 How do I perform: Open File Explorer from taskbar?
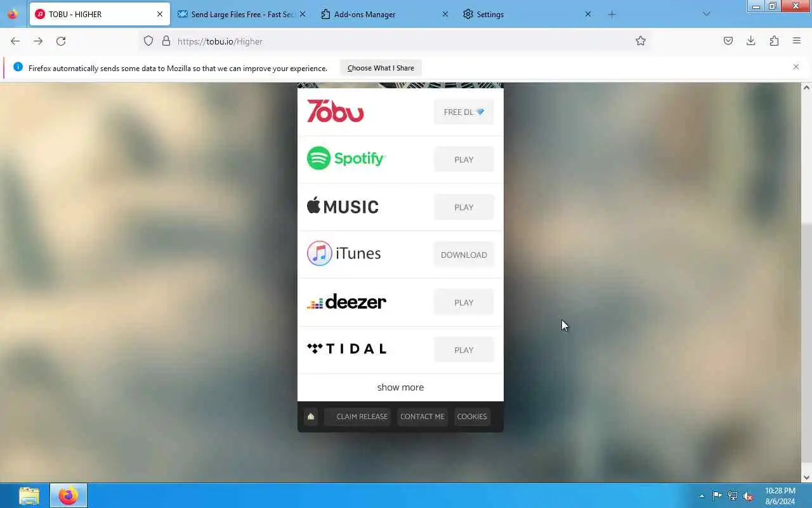click(29, 495)
